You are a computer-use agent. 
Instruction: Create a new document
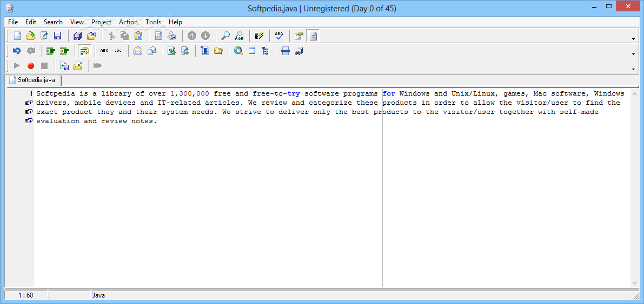coord(17,36)
